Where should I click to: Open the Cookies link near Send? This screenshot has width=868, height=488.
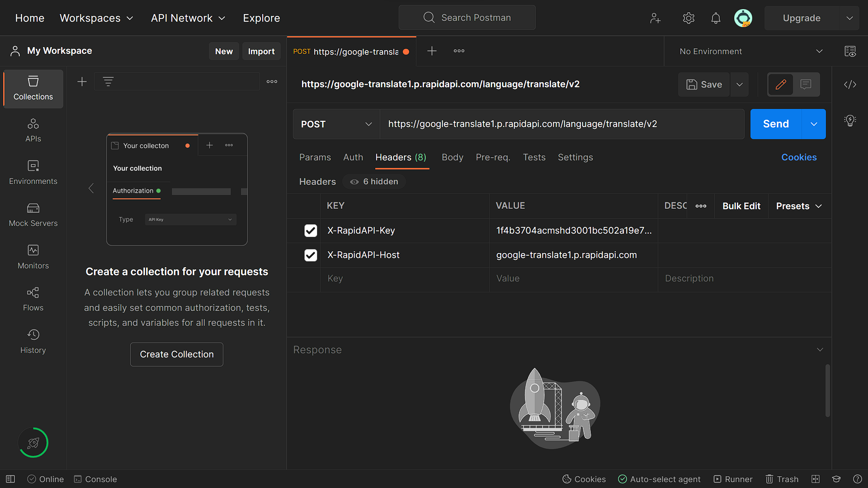click(799, 157)
